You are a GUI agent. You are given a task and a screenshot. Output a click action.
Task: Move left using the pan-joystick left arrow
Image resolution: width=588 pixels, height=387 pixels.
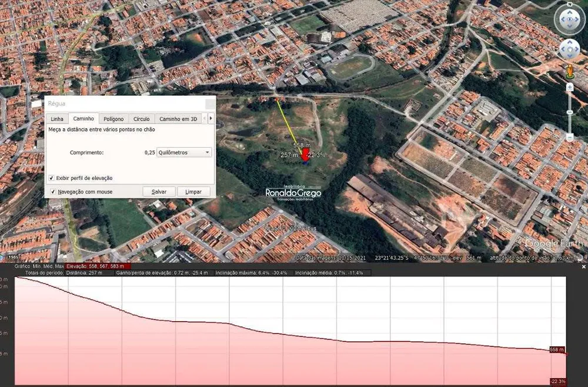point(563,50)
